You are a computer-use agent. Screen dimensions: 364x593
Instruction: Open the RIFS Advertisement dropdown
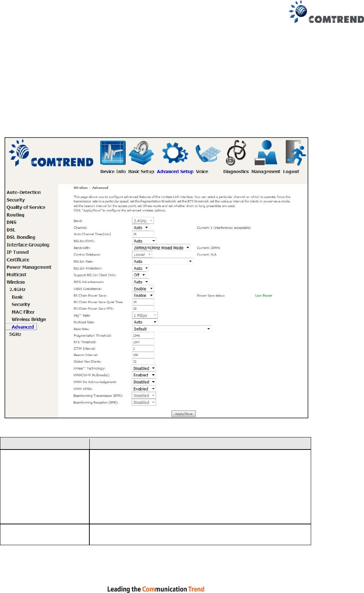(x=140, y=282)
